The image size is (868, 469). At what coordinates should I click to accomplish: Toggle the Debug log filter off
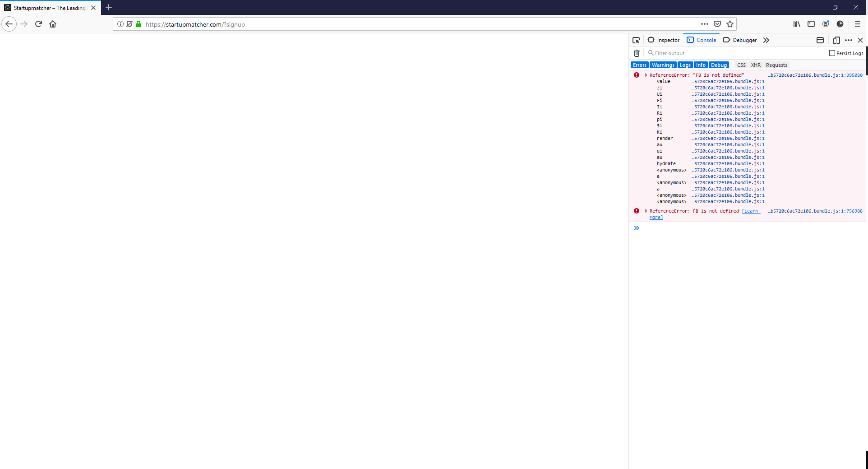(719, 65)
